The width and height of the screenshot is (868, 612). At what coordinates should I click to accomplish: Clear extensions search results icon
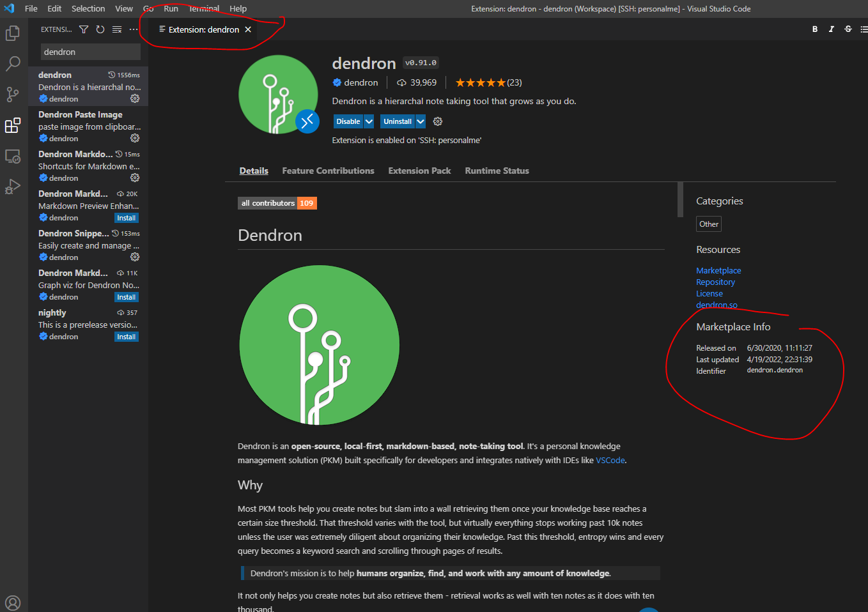click(117, 29)
